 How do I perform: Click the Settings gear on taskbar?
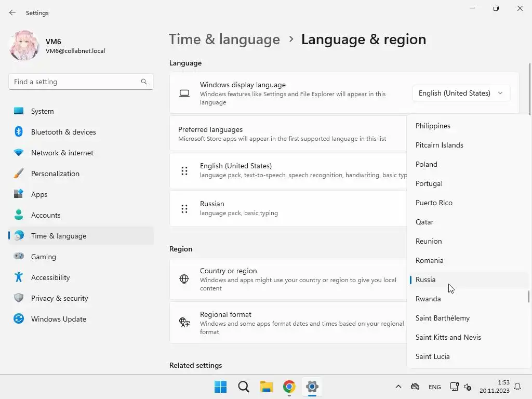[312, 387]
